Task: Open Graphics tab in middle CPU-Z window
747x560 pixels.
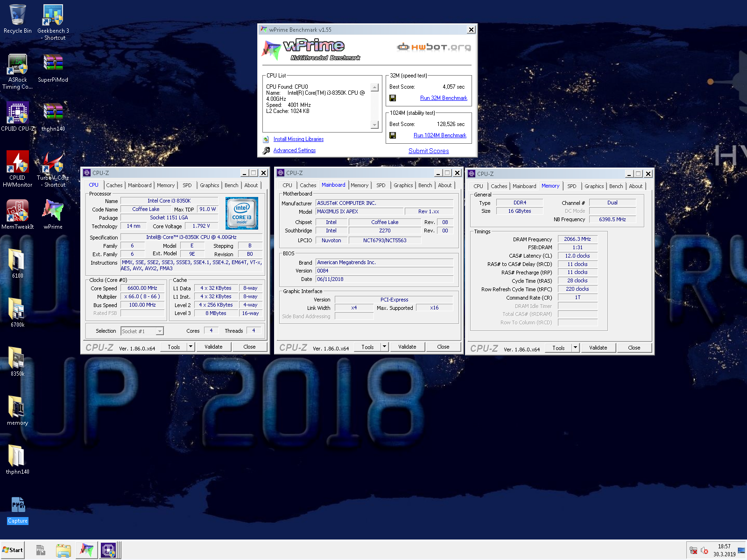Action: click(403, 185)
